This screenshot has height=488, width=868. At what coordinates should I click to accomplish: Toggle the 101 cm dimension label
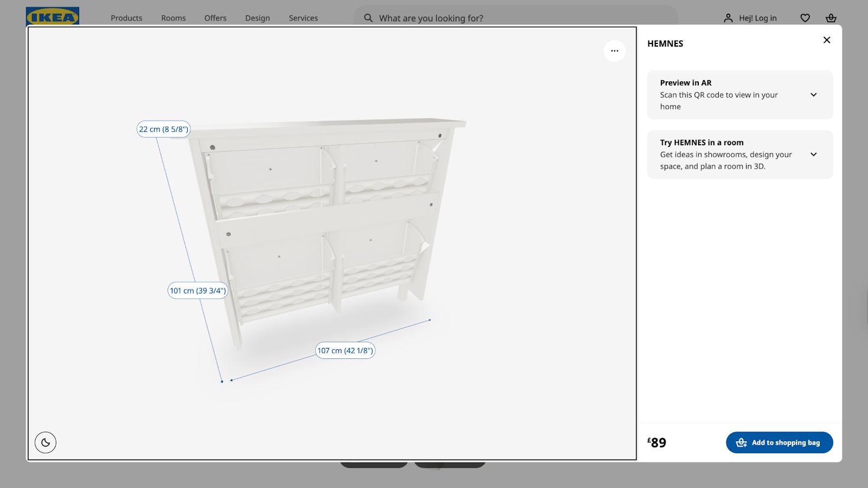pyautogui.click(x=197, y=290)
